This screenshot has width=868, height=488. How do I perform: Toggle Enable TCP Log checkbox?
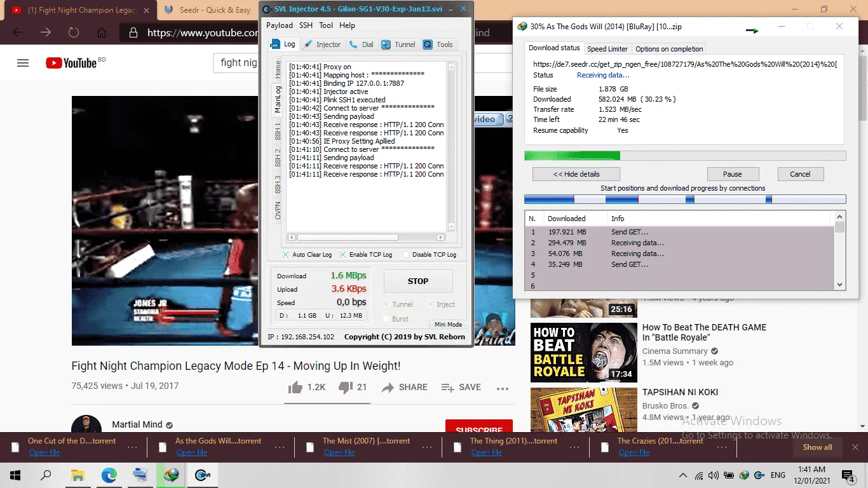(x=343, y=255)
